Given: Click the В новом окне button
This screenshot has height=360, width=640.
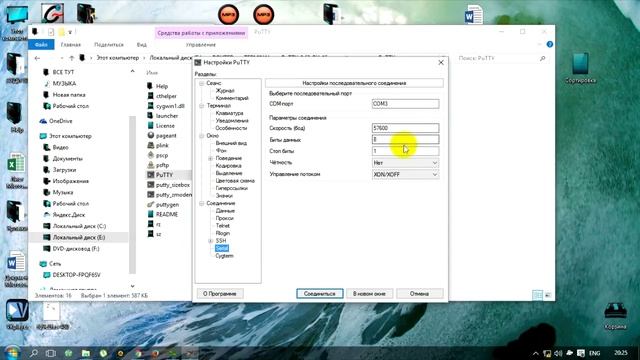Looking at the screenshot, I should pos(369,293).
